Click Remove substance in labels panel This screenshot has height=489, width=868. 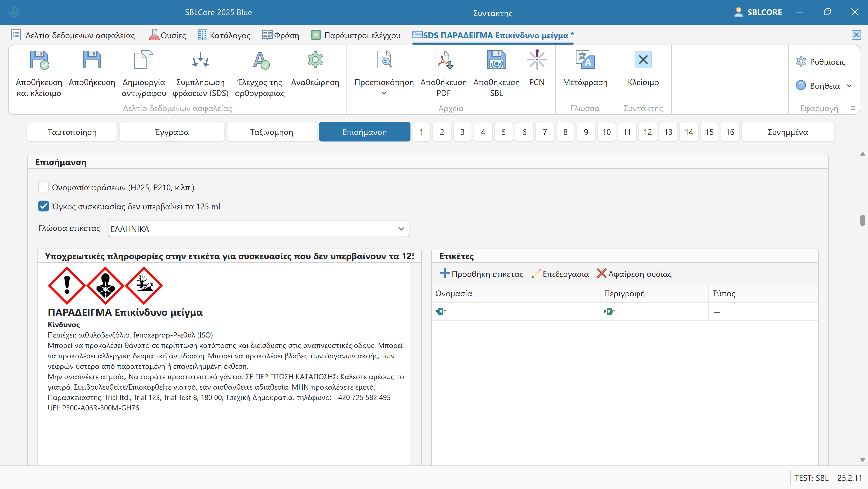click(634, 274)
